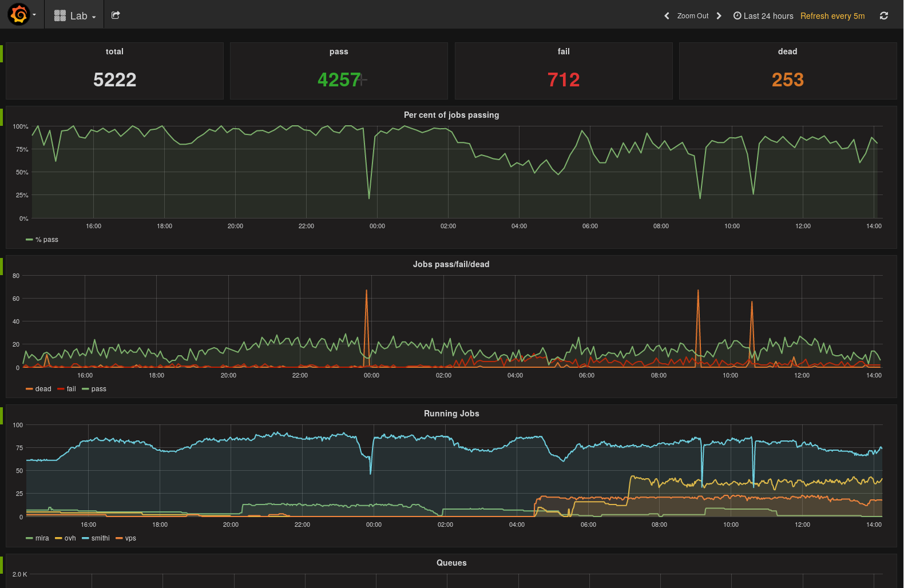Pick color for smithi legend swatch
This screenshot has width=904, height=588.
pyautogui.click(x=85, y=538)
